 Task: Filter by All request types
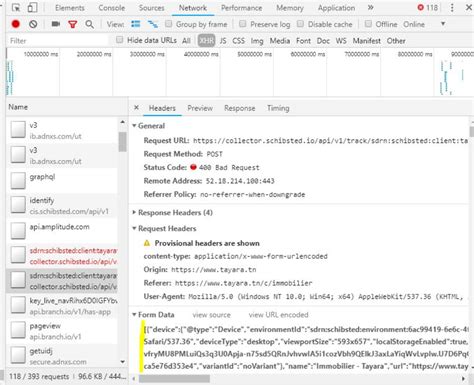(186, 41)
